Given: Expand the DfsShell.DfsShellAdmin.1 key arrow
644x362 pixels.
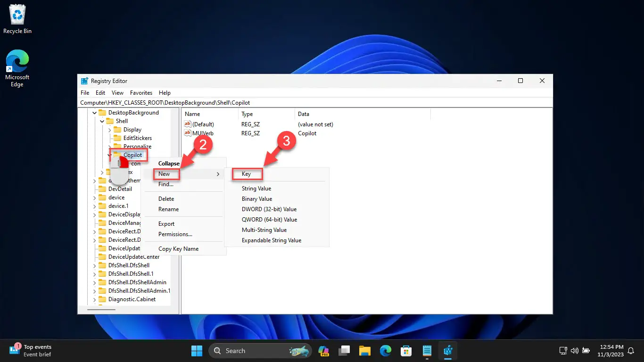Looking at the screenshot, I should tap(94, 291).
